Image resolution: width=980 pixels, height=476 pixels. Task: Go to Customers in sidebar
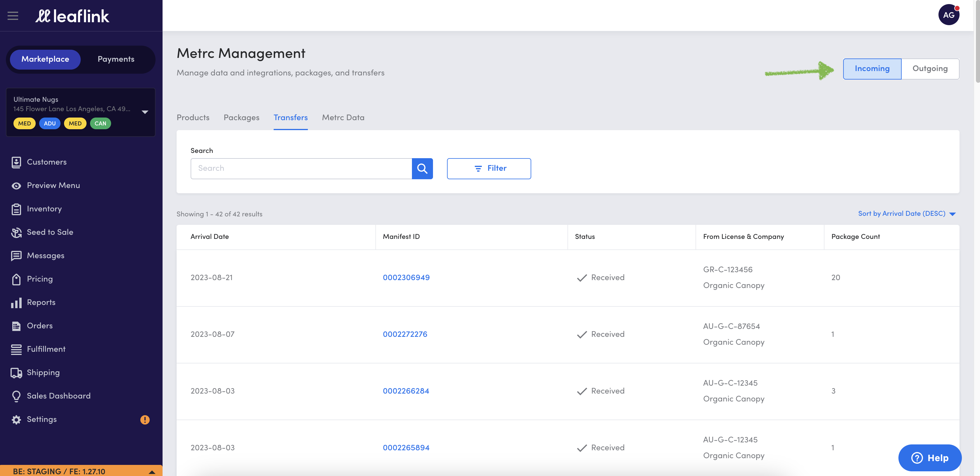coord(46,162)
